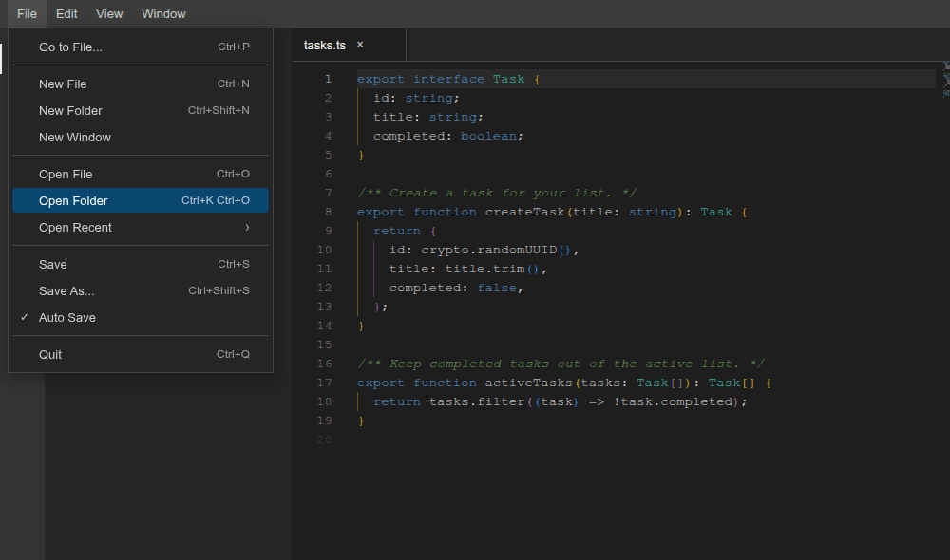
Task: Click line number 17 in gutter
Action: click(324, 383)
